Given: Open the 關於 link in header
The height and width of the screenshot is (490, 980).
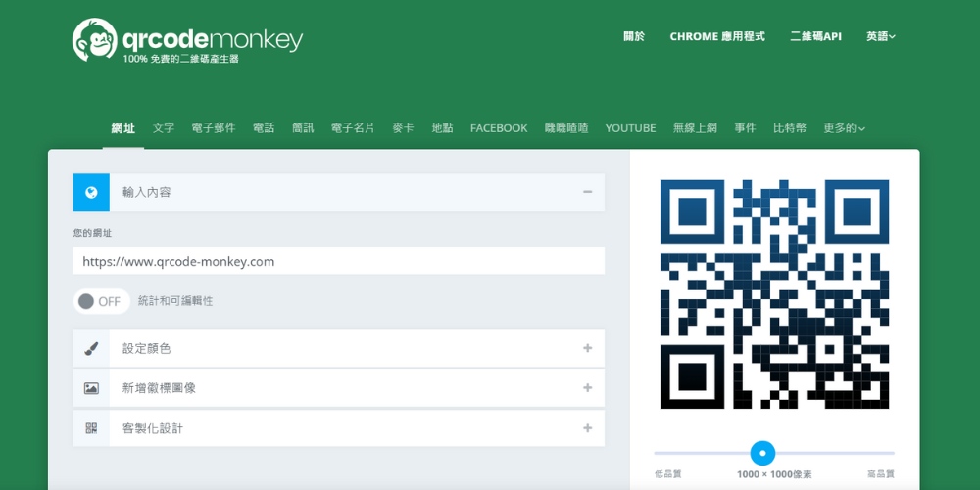Looking at the screenshot, I should [x=634, y=37].
